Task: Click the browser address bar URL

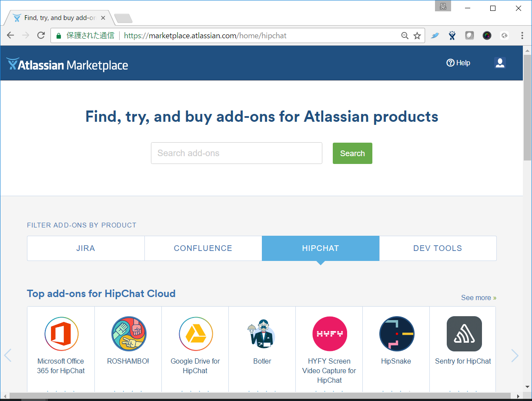Action: pyautogui.click(x=205, y=36)
